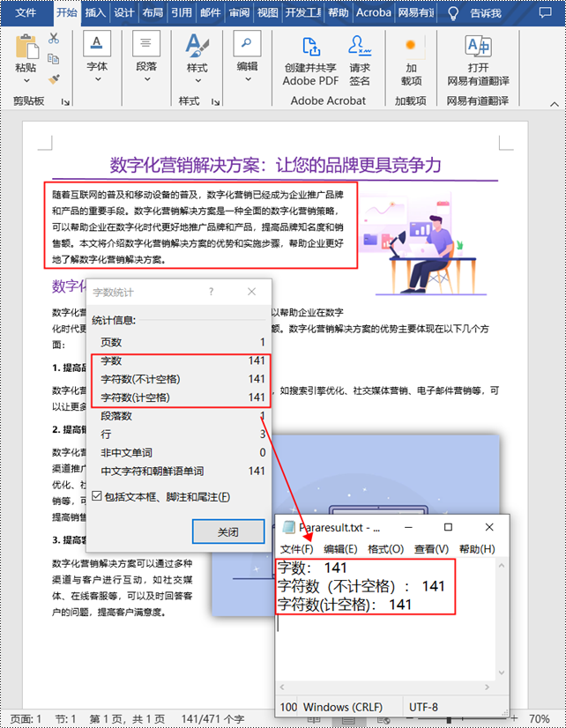
Task: Click the 非中文单词 row in dialog
Action: click(x=182, y=452)
